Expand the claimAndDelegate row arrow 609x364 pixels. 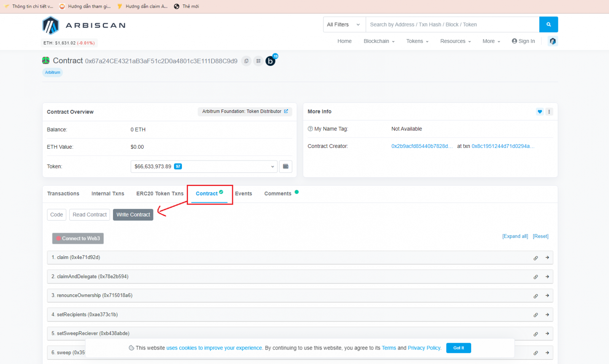pyautogui.click(x=547, y=277)
